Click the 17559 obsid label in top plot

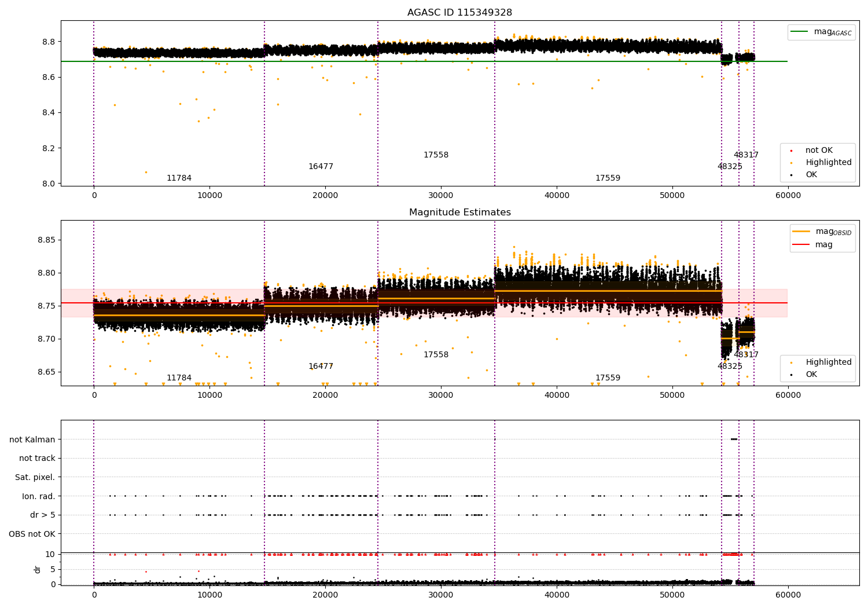(608, 178)
